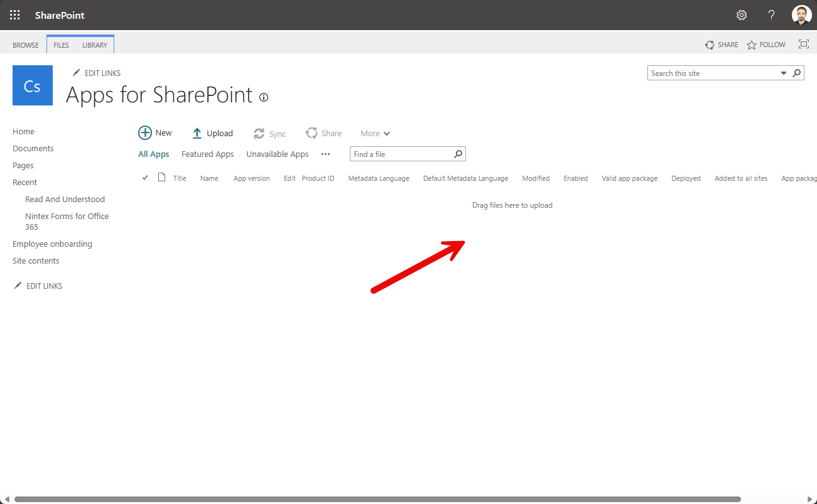
Task: Switch to the Unavailable Apps view
Action: click(x=278, y=154)
